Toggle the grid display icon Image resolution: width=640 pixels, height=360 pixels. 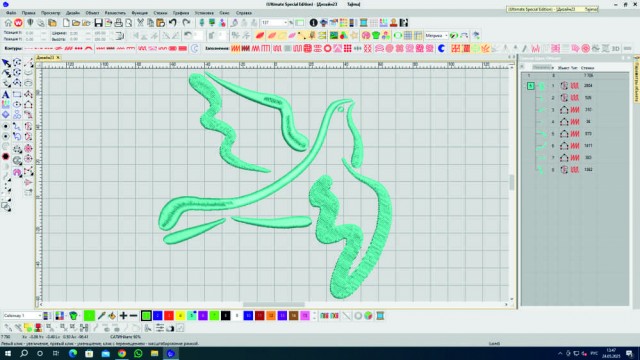pos(408,36)
